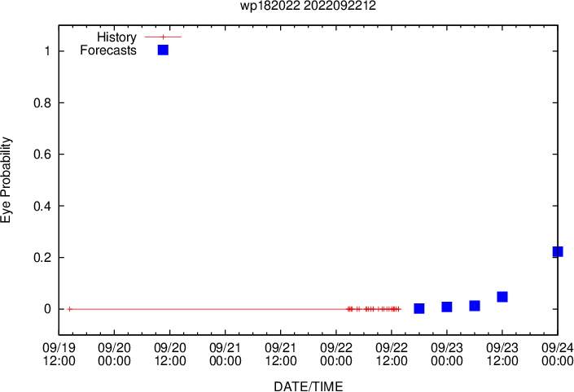Click the 09/21 12:00 x-axis label
Screen dimensions: 574x392
(x=280, y=354)
